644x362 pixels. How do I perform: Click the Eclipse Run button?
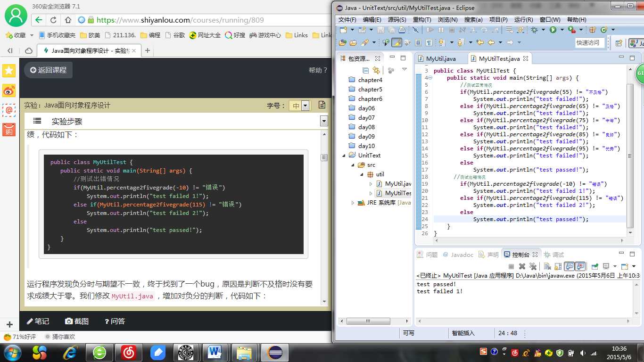click(x=553, y=30)
